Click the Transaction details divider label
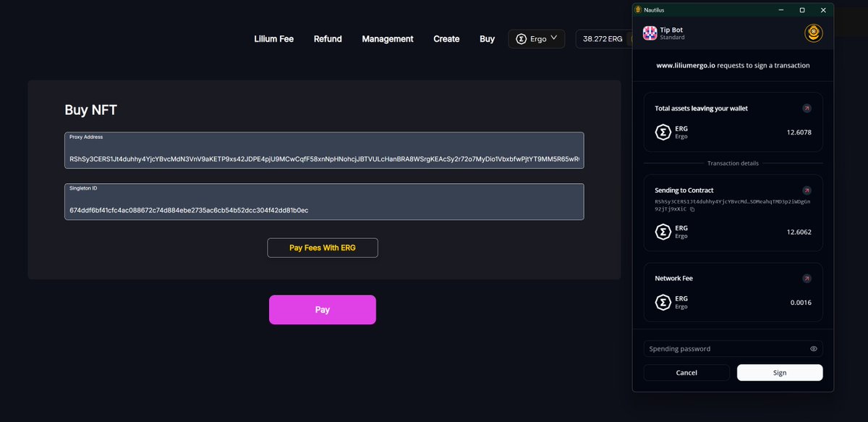The image size is (868, 422). click(x=733, y=164)
